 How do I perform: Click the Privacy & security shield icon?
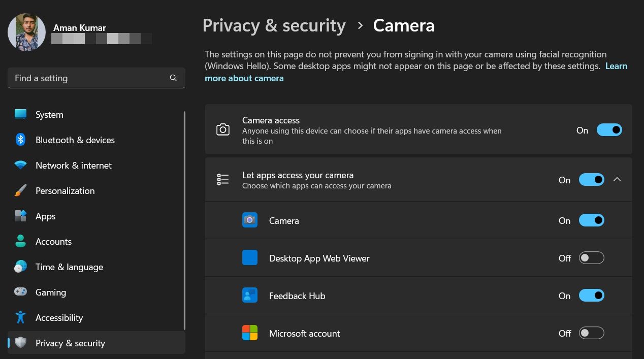(x=20, y=343)
